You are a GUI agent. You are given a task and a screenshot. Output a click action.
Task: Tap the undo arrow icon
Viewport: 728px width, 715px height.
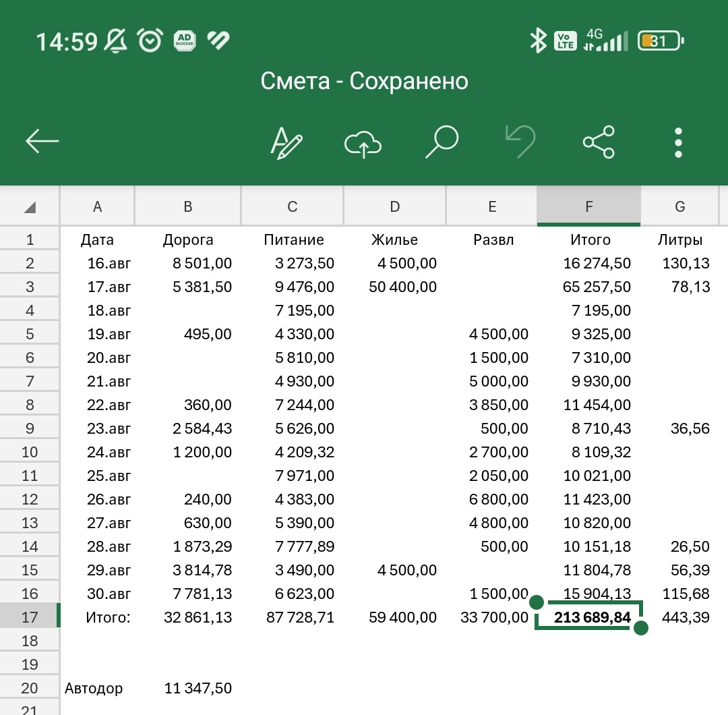(x=520, y=142)
